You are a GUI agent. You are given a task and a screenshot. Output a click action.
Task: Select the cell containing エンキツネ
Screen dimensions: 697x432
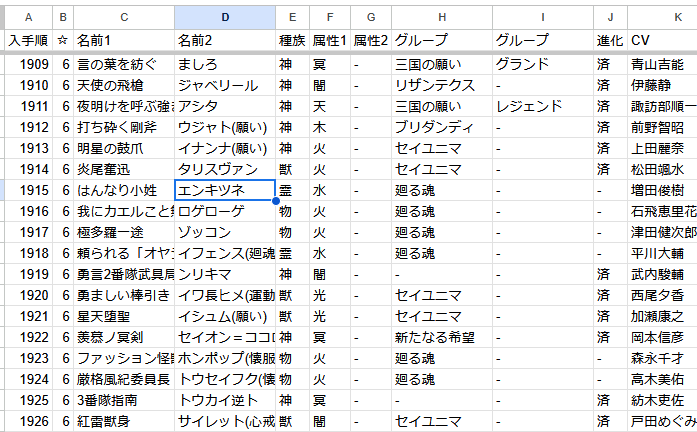click(224, 190)
